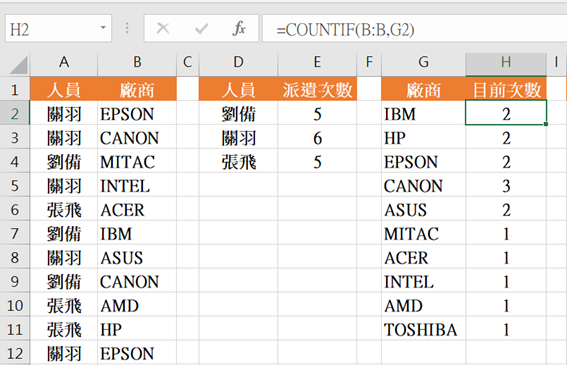Image resolution: width=567 pixels, height=365 pixels.
Task: Select cell B7 containing IBM
Action: (137, 233)
